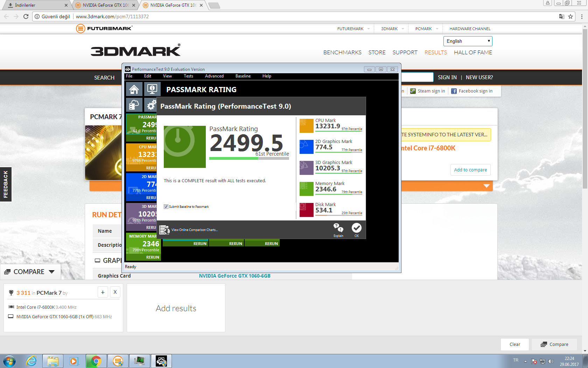Switch to the İndirilenler browser tab
Screen dimensions: 588x368
point(36,5)
